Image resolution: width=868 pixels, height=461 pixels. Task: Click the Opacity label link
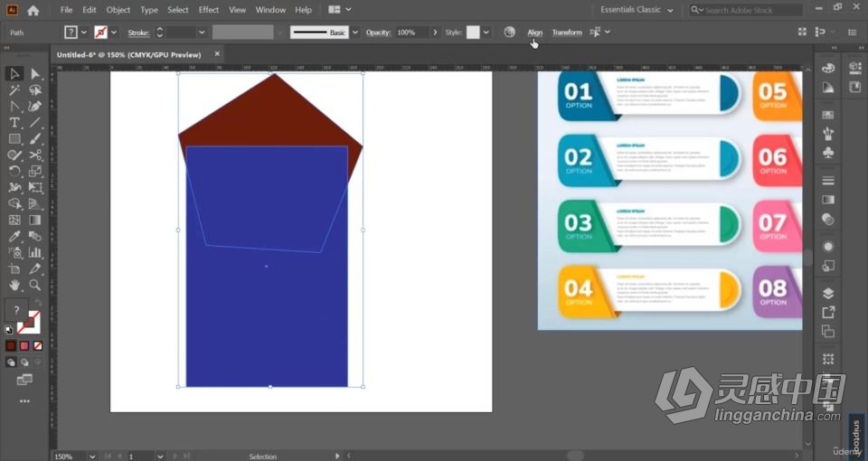[x=378, y=33]
